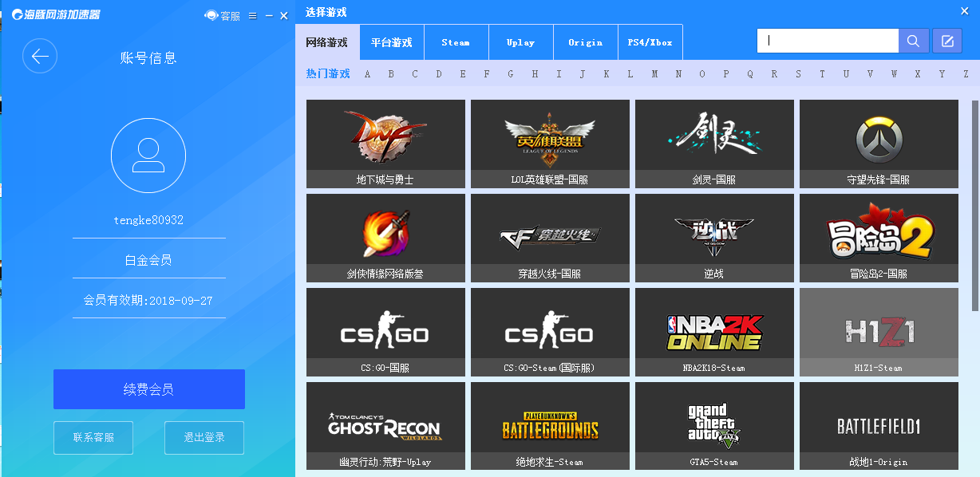Screen dimensions: 980x477
Task: Switch to the 平台游戏 tab
Action: tap(391, 42)
